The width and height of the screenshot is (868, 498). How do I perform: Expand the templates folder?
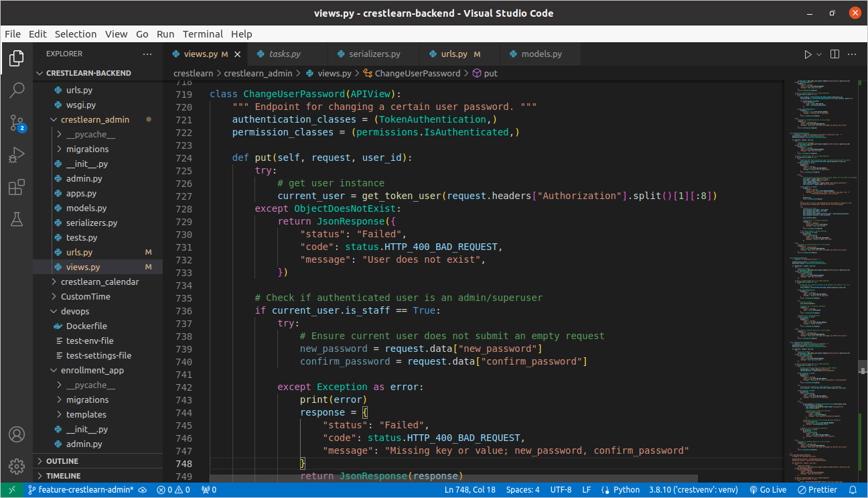(98, 414)
